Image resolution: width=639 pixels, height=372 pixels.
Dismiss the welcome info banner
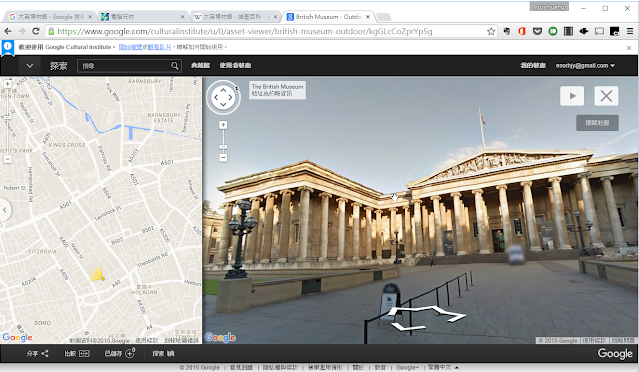coord(629,48)
